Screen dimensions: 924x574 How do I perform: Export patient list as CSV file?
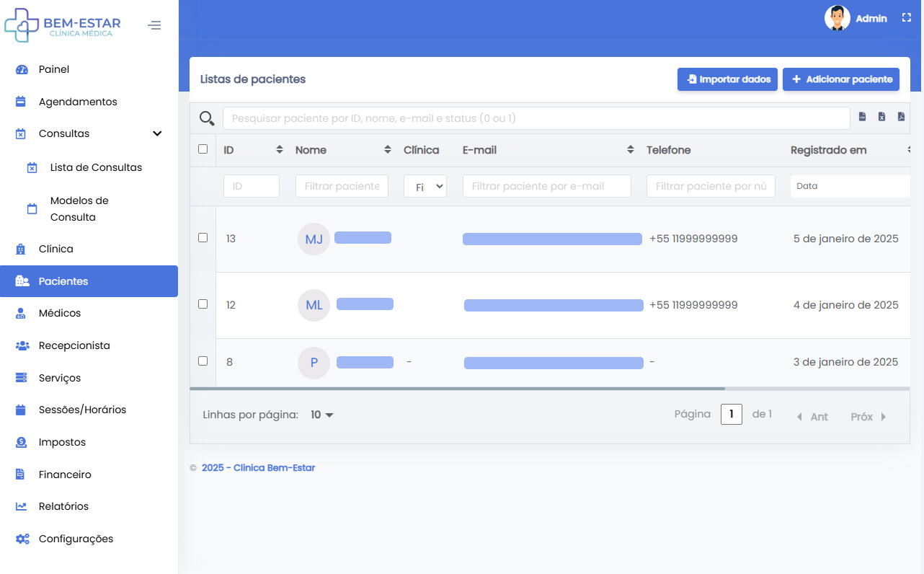(862, 117)
